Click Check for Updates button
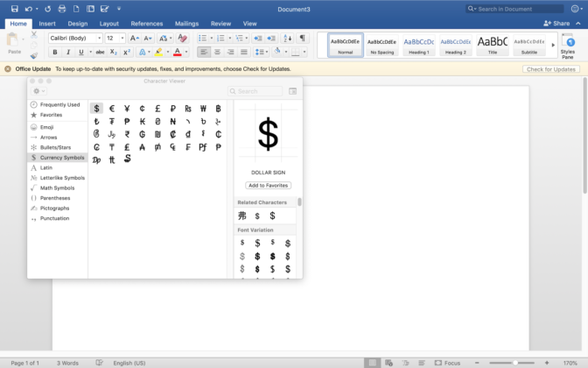Viewport: 588px width, 368px height. 551,69
